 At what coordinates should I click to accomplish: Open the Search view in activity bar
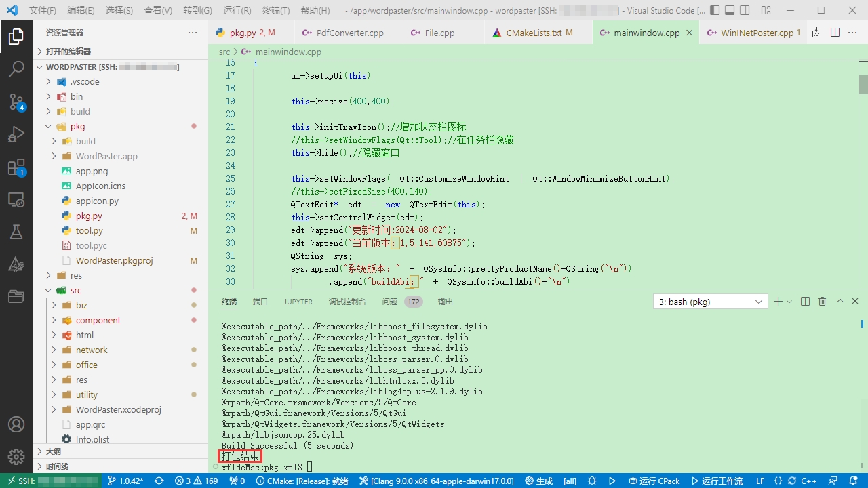16,68
